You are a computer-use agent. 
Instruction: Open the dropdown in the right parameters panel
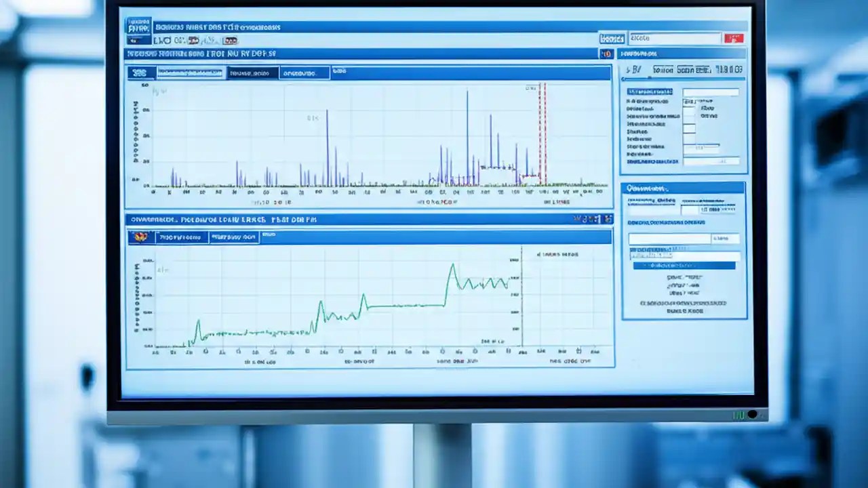pyautogui.click(x=702, y=147)
